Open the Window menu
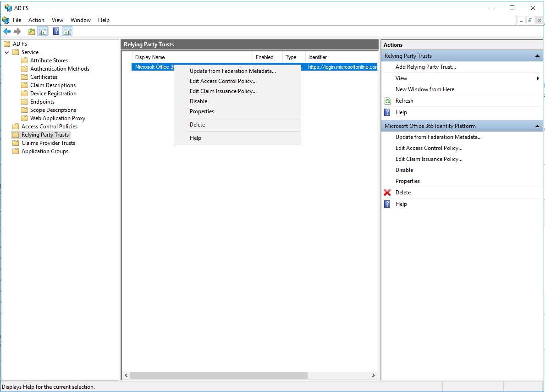The image size is (545, 392). click(81, 20)
